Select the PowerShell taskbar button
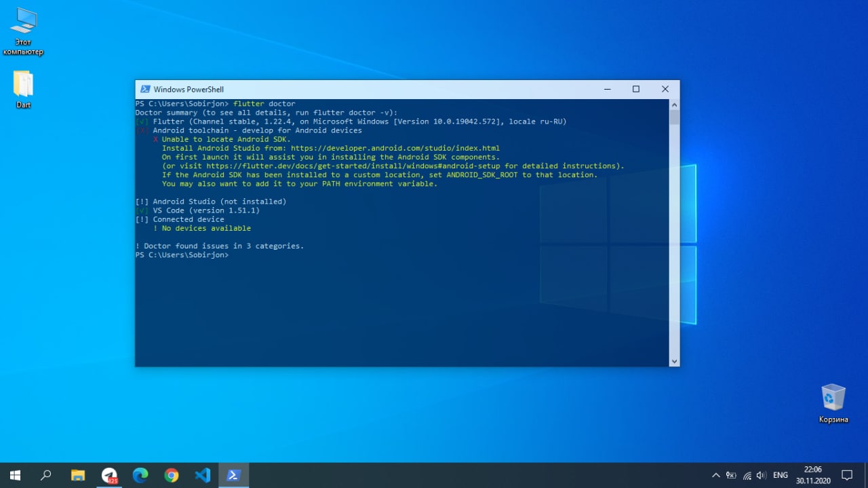Screen dimensions: 868x488 233,475
